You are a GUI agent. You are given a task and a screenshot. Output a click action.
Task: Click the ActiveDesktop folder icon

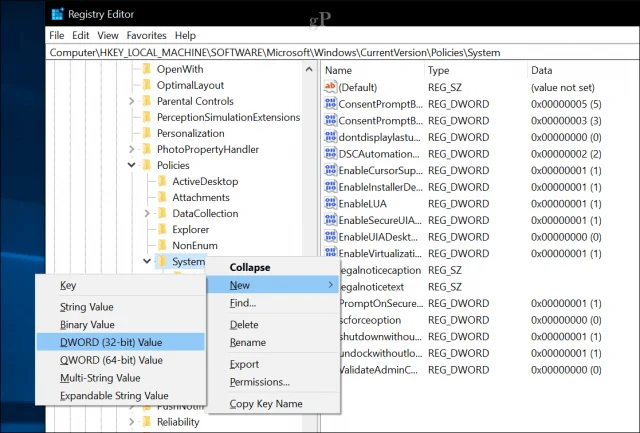click(162, 181)
